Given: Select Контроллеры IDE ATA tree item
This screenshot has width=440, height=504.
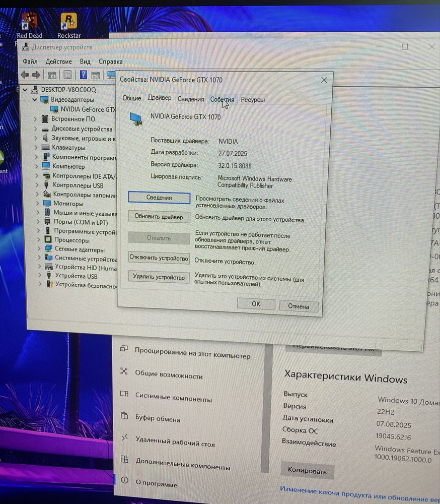Looking at the screenshot, I should tap(85, 176).
